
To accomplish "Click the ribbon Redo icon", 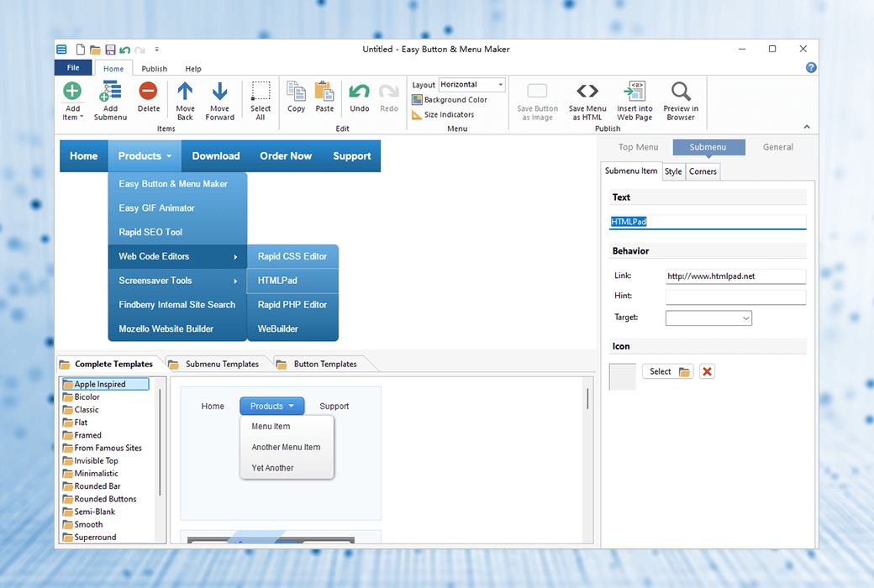I will coord(389,91).
